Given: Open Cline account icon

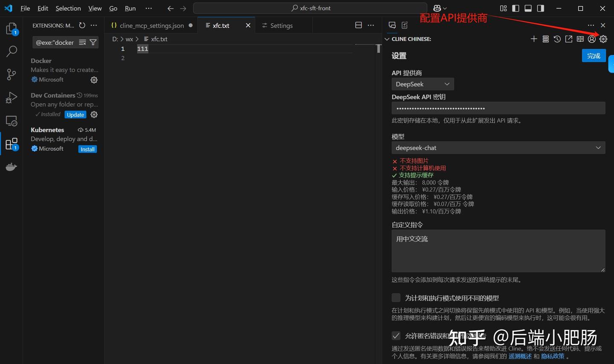Looking at the screenshot, I should (592, 39).
